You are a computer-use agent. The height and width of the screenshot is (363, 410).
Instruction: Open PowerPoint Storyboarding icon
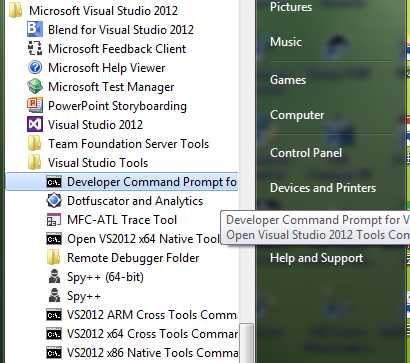click(35, 106)
